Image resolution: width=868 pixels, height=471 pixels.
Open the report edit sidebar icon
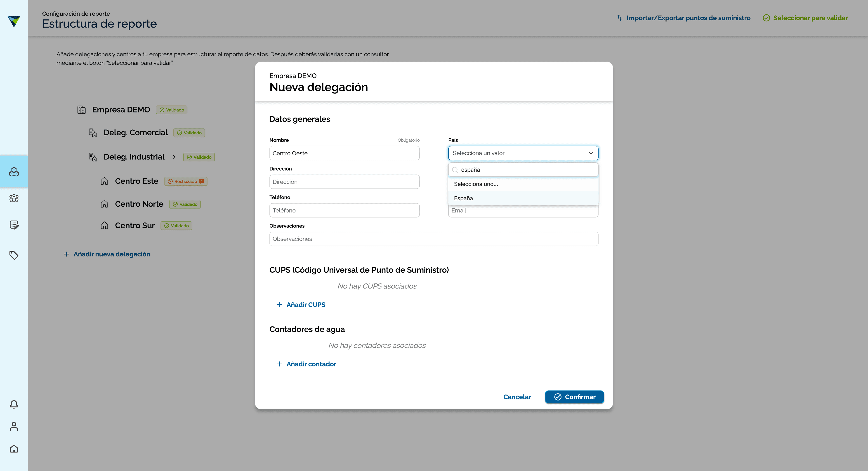point(14,225)
